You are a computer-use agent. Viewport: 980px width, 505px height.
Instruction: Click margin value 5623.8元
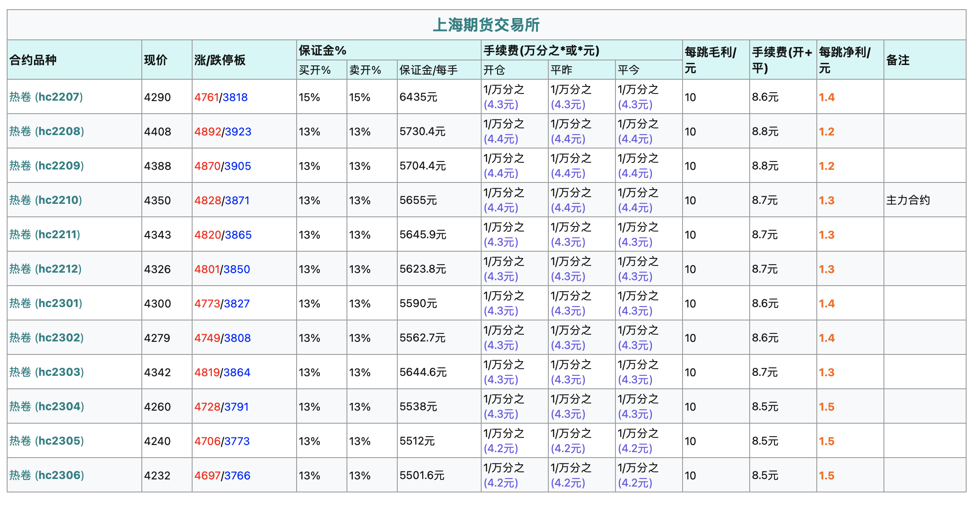(422, 269)
